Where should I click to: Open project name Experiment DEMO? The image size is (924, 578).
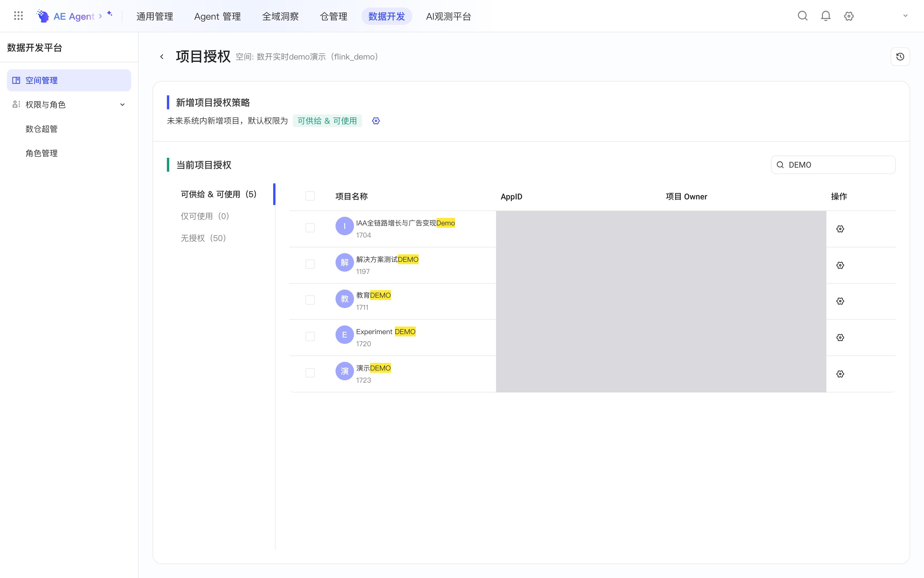click(386, 331)
